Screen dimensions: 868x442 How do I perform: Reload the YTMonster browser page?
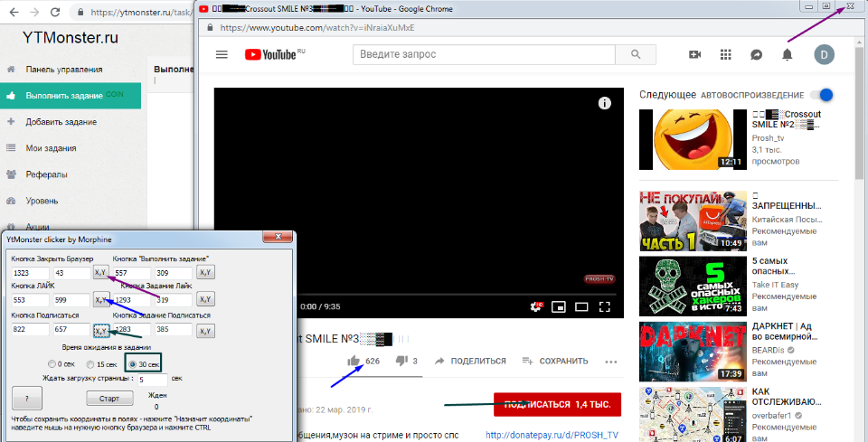55,12
